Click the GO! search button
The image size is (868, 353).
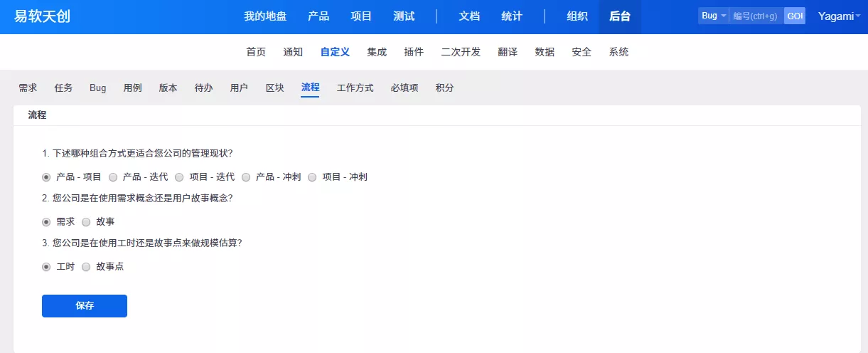[x=795, y=16]
